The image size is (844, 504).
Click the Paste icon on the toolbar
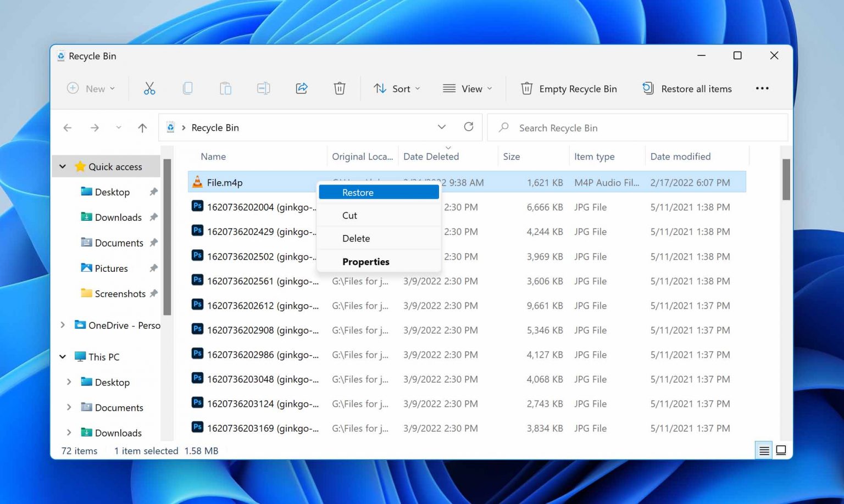225,88
